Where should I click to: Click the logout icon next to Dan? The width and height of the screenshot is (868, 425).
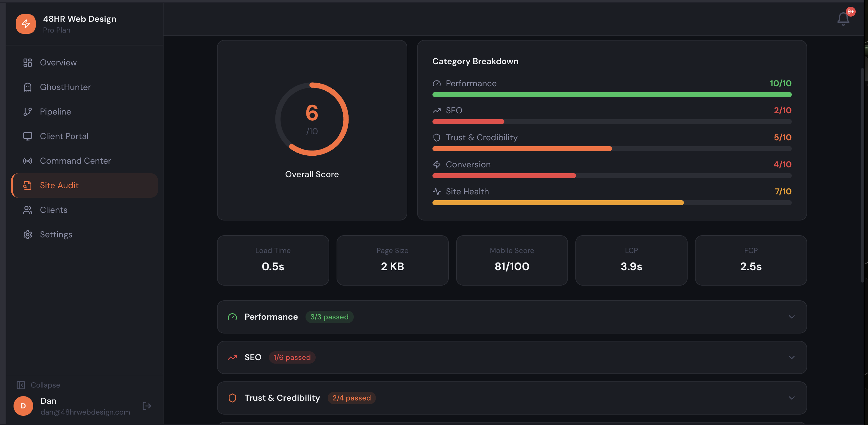(147, 406)
